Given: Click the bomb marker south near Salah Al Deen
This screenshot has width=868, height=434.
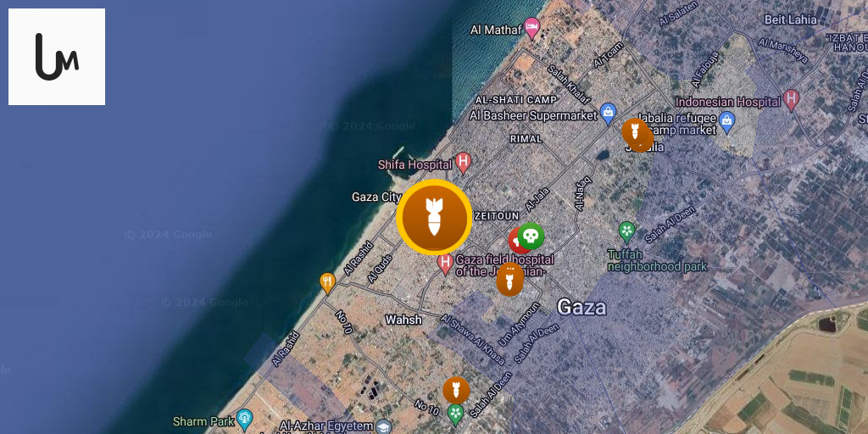Looking at the screenshot, I should pos(456,390).
